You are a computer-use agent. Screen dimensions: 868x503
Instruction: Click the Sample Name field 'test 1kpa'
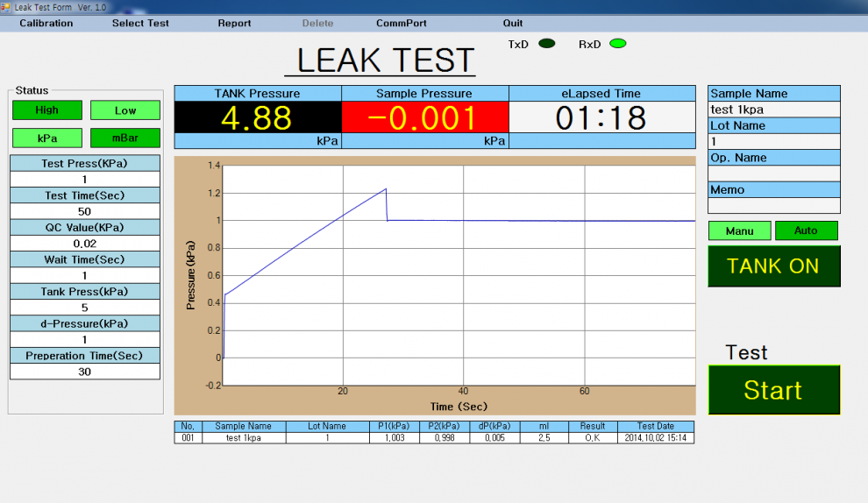click(774, 110)
